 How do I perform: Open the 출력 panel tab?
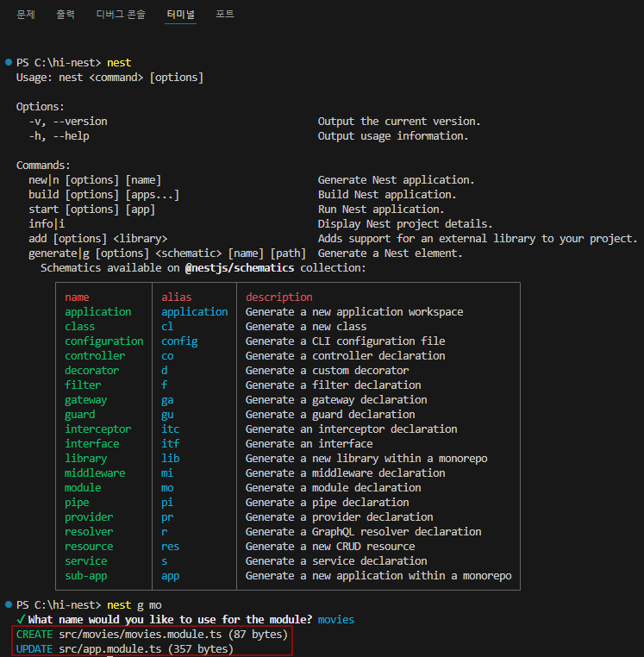[x=66, y=15]
